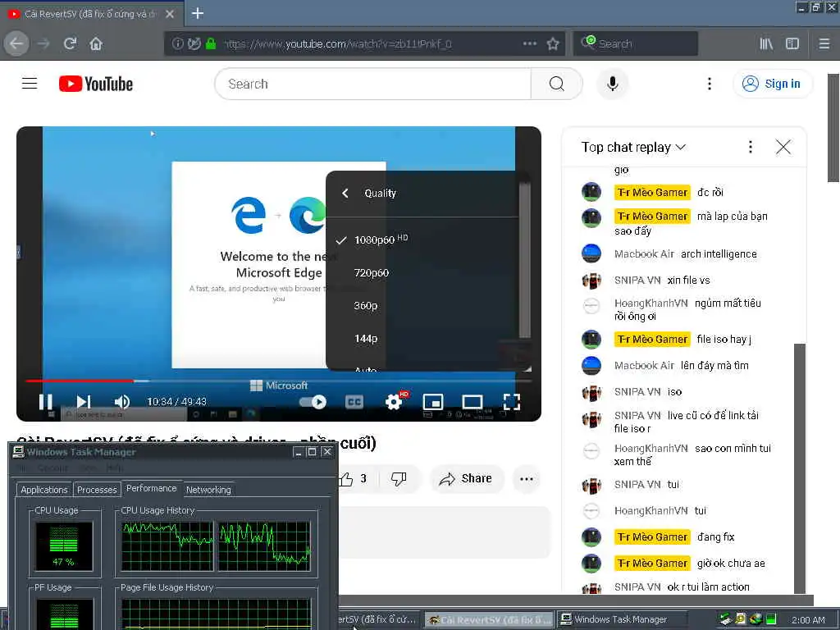Switch to Processes tab in Task Manager
The height and width of the screenshot is (630, 840).
(97, 490)
